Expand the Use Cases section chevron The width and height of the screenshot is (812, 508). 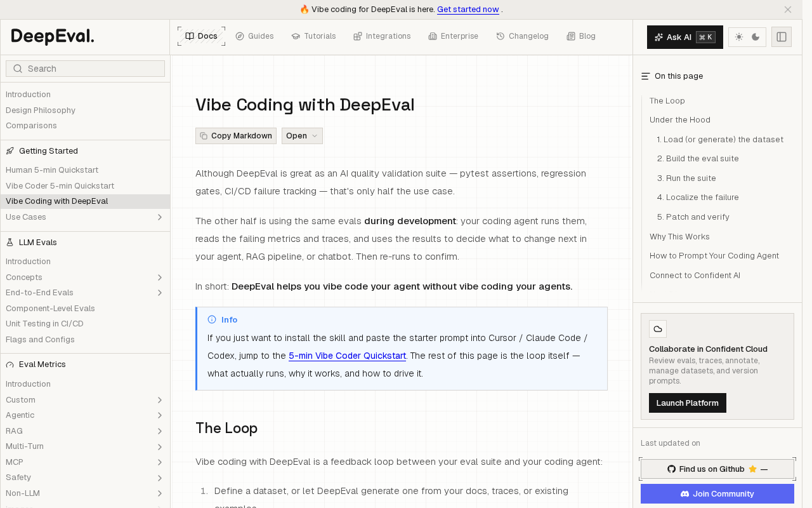click(160, 217)
